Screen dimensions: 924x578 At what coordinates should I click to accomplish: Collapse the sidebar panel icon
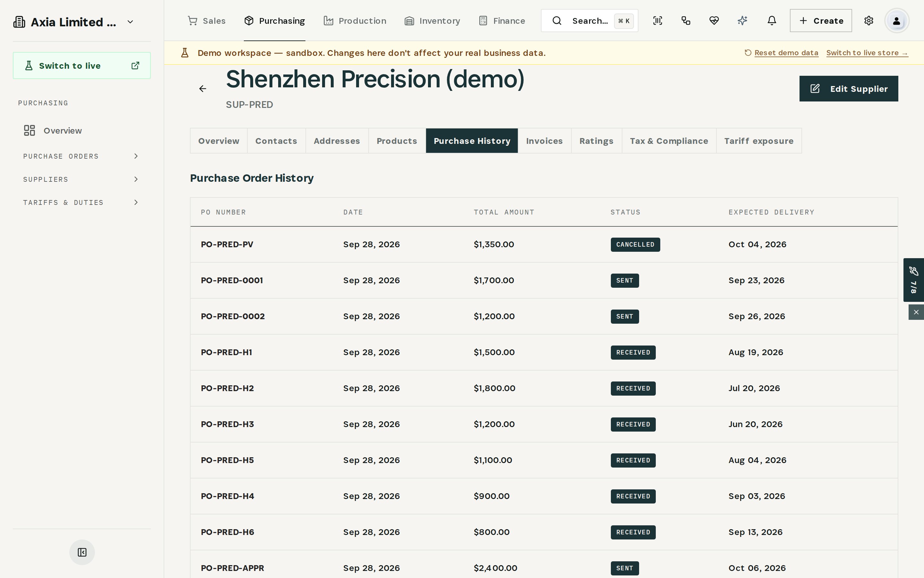click(x=82, y=552)
